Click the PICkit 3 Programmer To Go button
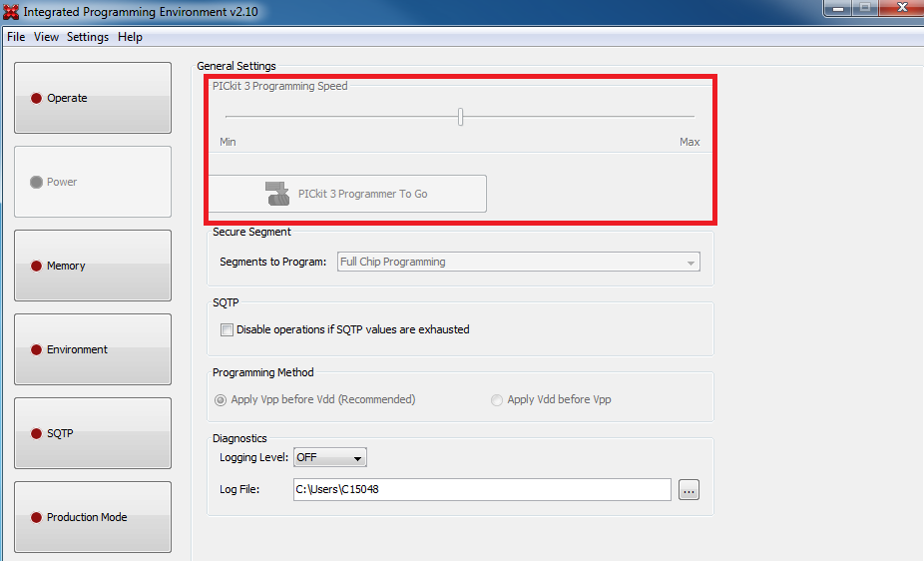The width and height of the screenshot is (924, 561). tap(347, 194)
